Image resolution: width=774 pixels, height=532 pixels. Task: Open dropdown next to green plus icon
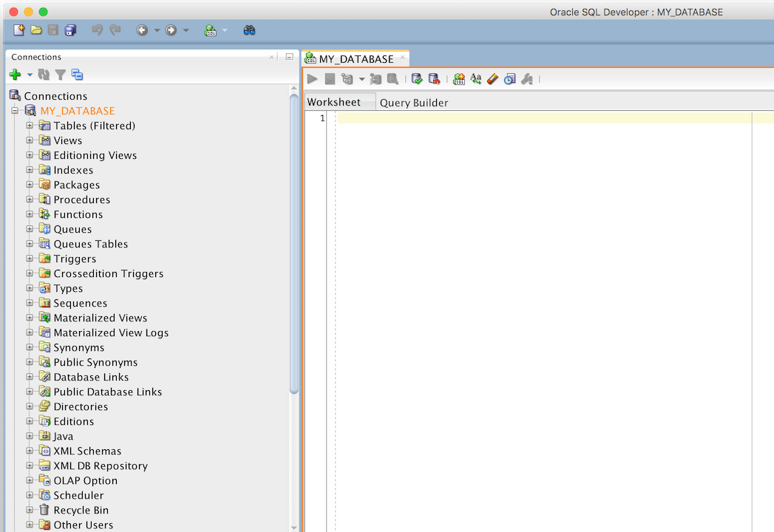click(30, 75)
